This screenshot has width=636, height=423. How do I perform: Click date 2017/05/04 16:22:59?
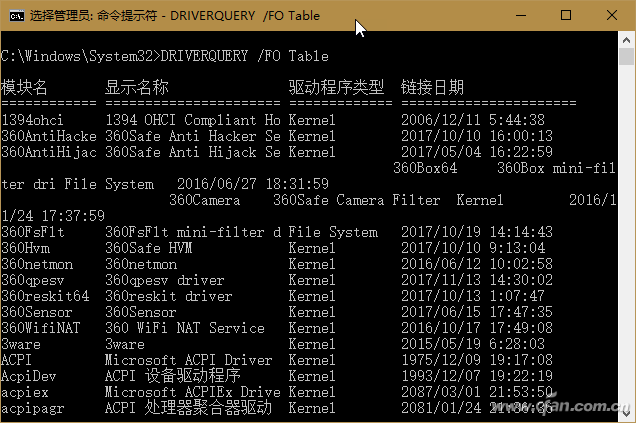[477, 152]
